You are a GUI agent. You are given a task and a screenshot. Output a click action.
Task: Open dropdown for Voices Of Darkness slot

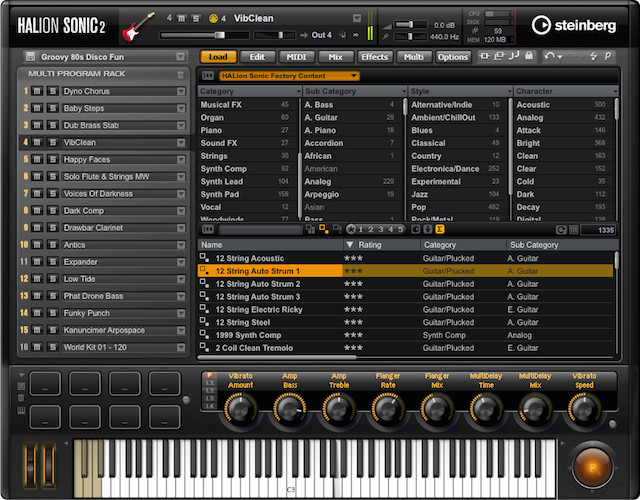tap(181, 193)
